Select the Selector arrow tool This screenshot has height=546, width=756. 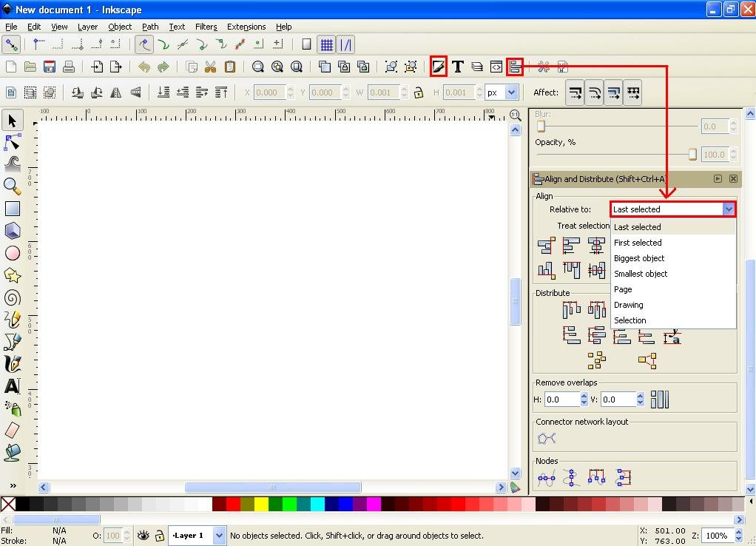click(12, 121)
